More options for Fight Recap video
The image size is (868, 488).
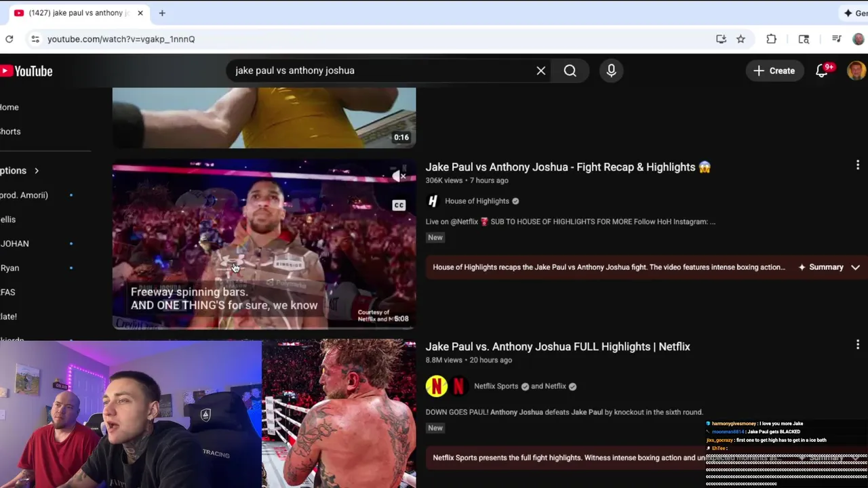(857, 165)
